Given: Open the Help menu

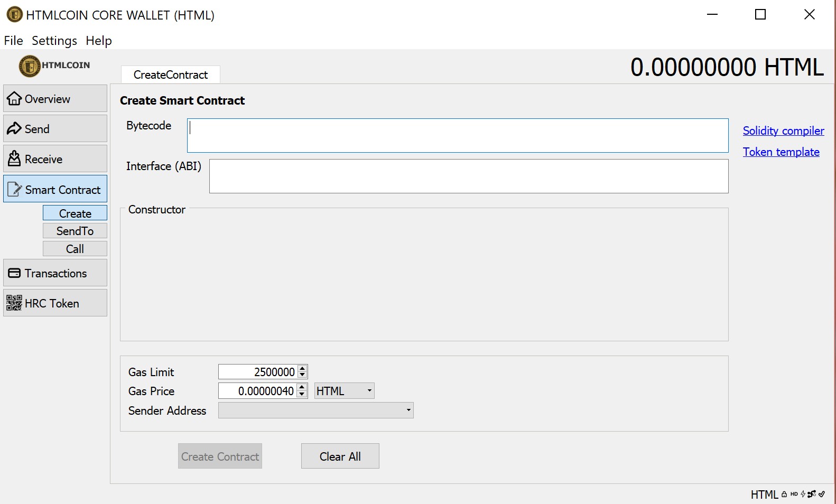Looking at the screenshot, I should pos(99,41).
